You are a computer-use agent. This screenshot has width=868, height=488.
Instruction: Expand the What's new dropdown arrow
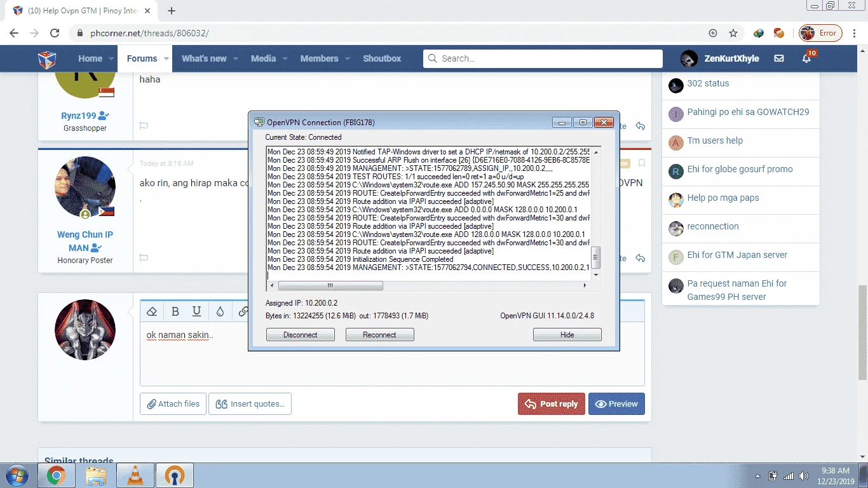tap(235, 58)
